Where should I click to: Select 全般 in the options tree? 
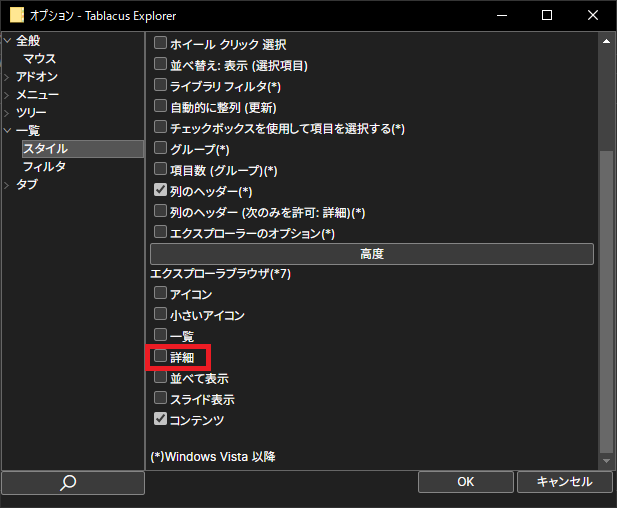click(x=28, y=41)
